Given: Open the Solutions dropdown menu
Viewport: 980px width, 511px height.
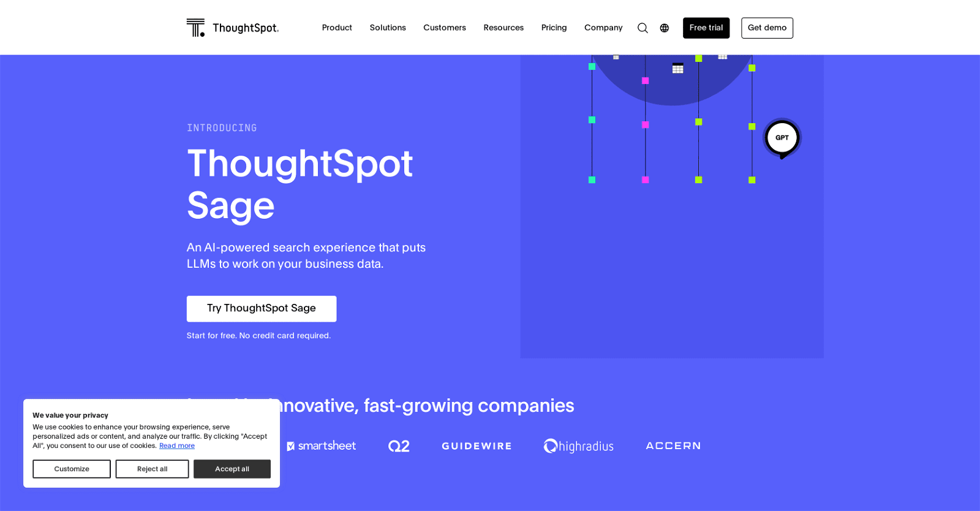Looking at the screenshot, I should click(387, 28).
